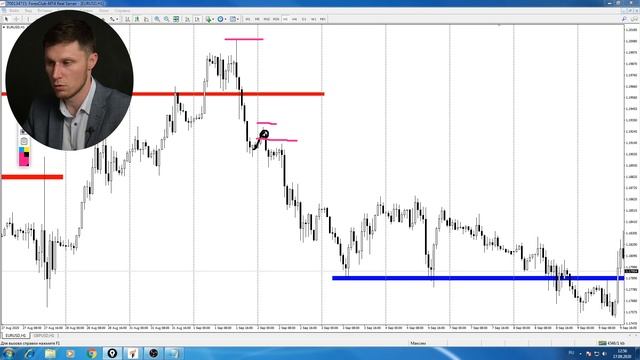Switch chart to line chart style

(146, 19)
